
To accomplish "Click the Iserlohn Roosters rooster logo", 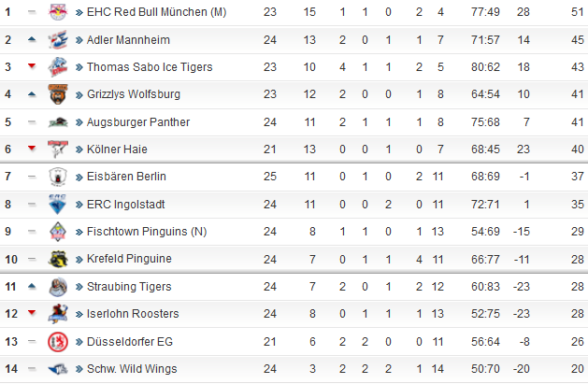I will [x=58, y=314].
